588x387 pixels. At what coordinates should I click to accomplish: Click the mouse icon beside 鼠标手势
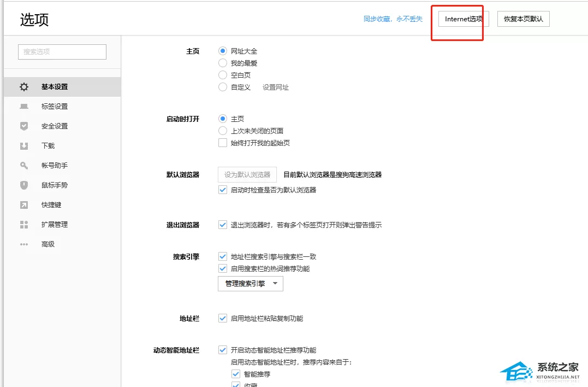pos(24,185)
